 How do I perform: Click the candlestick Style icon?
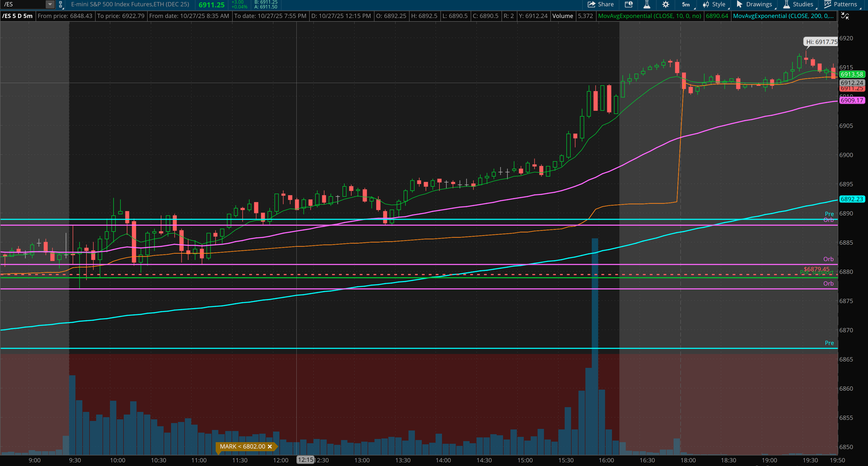(706, 5)
